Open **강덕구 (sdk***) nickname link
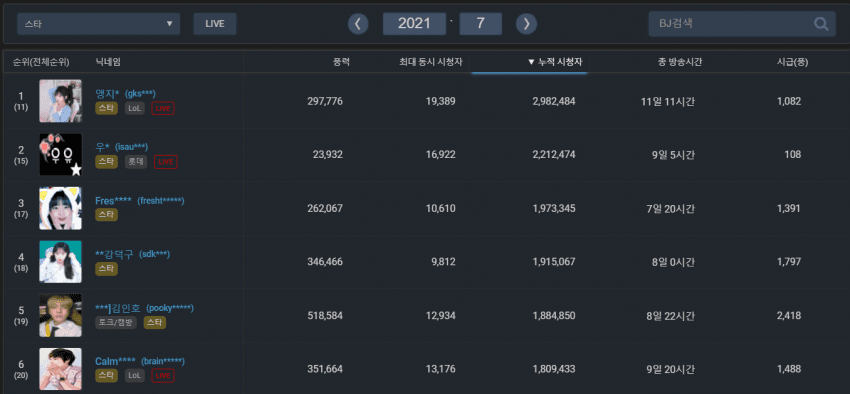The width and height of the screenshot is (850, 394). click(x=133, y=254)
